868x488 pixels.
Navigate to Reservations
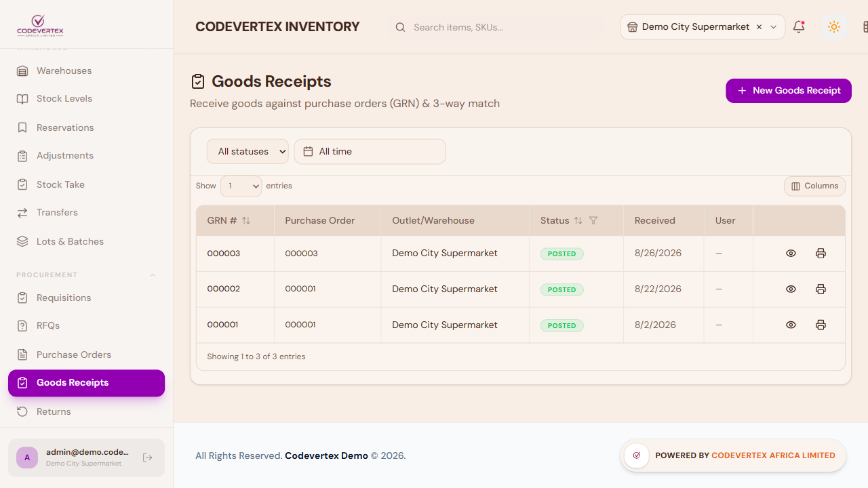click(x=86, y=127)
